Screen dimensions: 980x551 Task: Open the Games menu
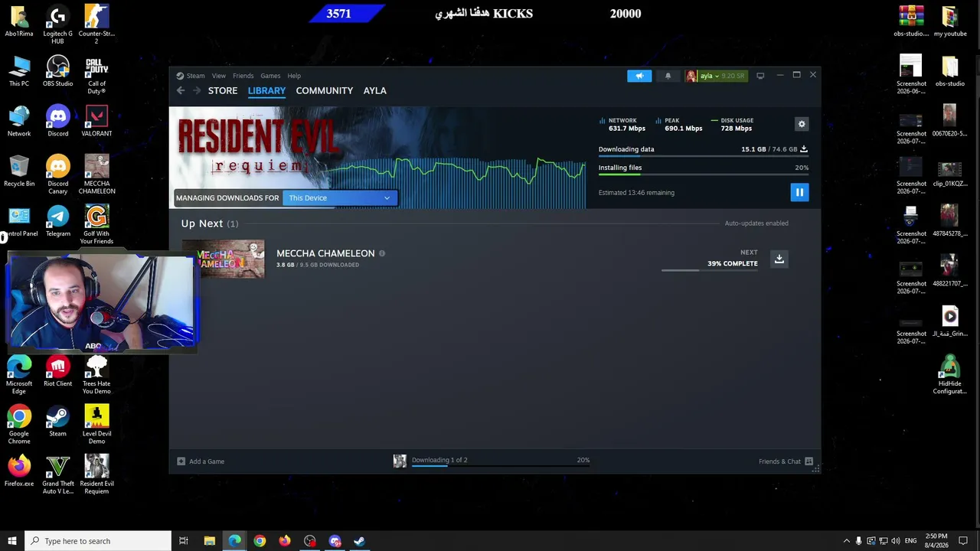pos(270,76)
